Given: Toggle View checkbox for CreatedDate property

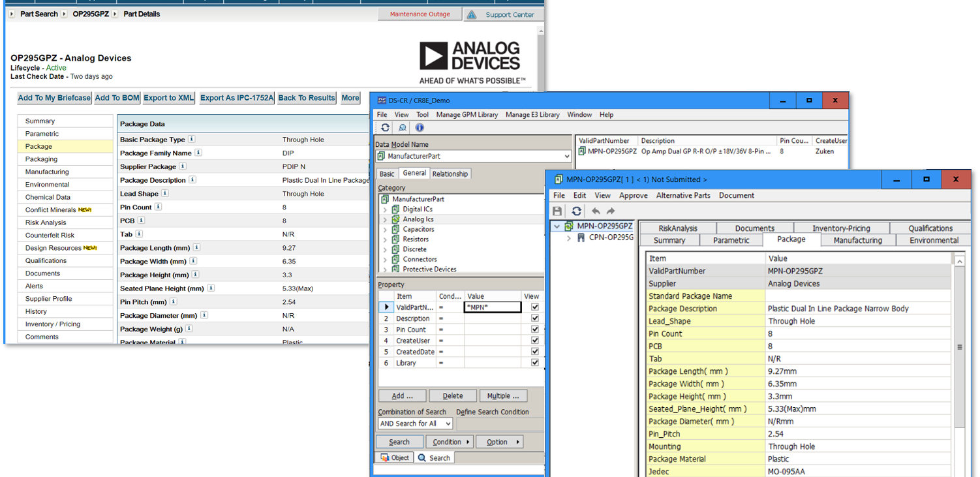Looking at the screenshot, I should tap(535, 352).
